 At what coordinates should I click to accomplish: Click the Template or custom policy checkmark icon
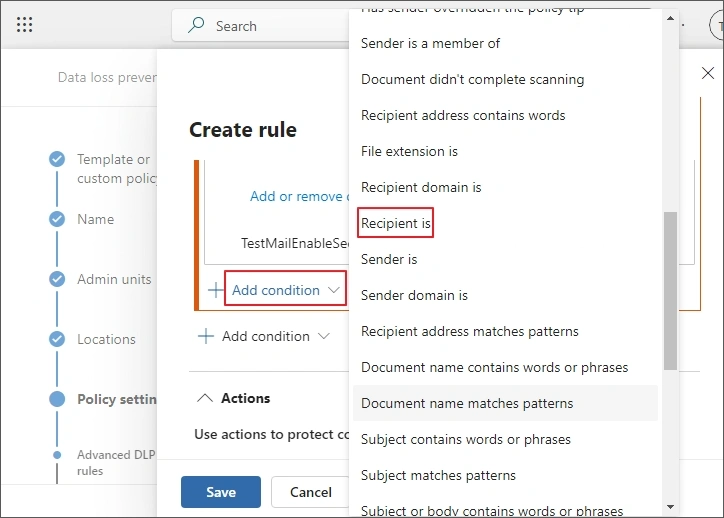coord(57,159)
